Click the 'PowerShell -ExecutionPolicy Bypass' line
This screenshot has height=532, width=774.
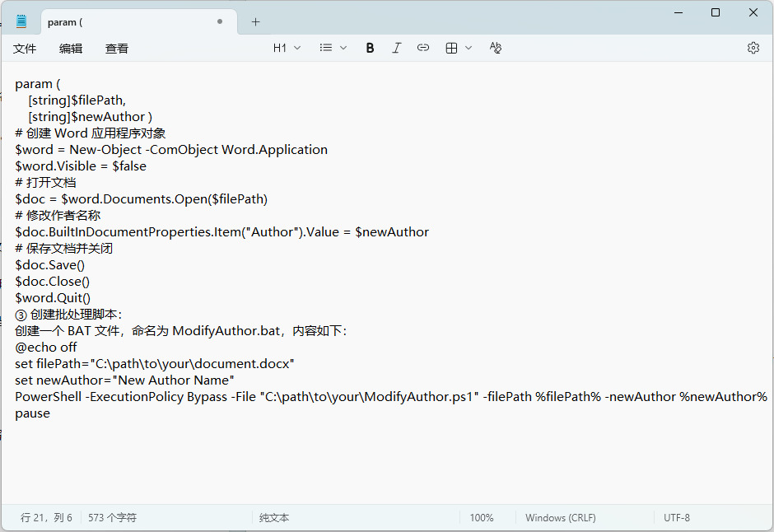tap(391, 397)
